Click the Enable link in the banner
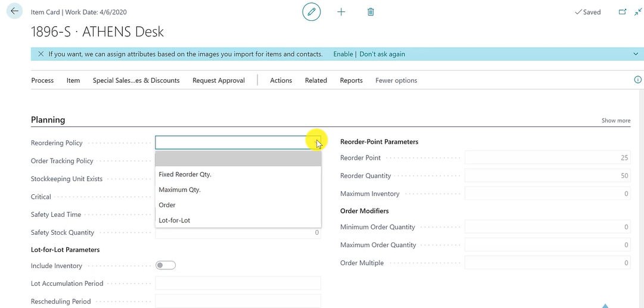 pos(343,54)
